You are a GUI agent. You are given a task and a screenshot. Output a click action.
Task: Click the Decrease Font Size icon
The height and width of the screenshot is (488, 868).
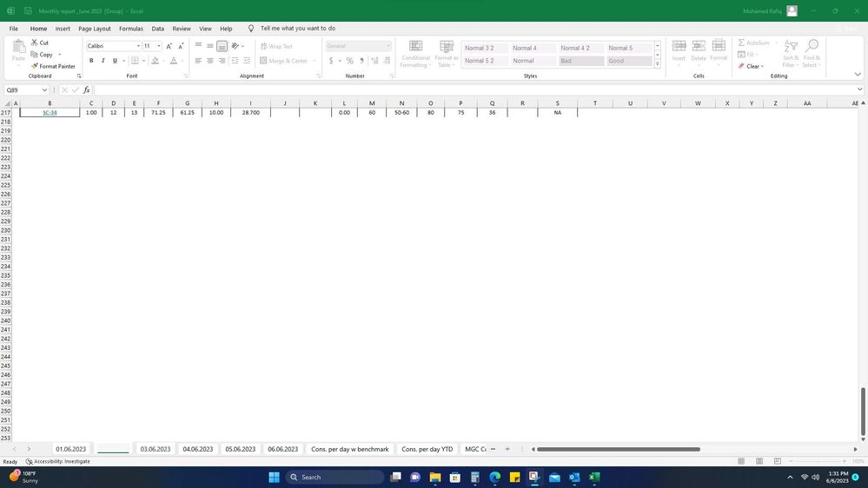(x=181, y=46)
